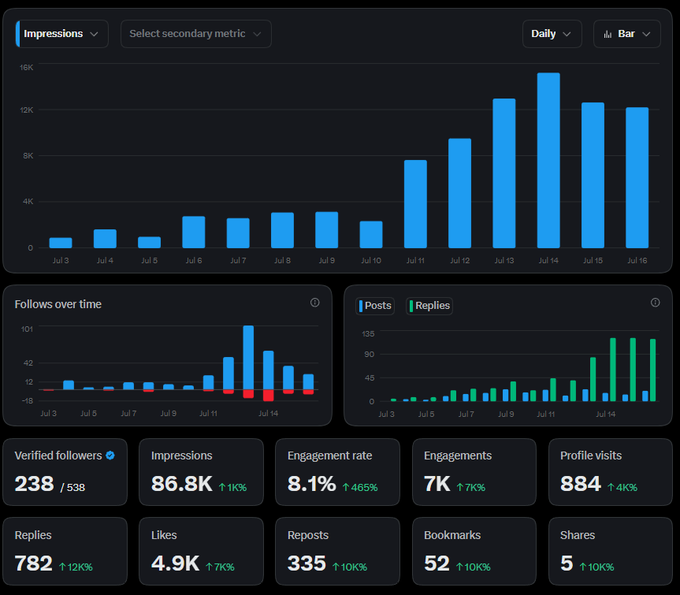Open the Daily interval dropdown
The width and height of the screenshot is (680, 595).
552,34
